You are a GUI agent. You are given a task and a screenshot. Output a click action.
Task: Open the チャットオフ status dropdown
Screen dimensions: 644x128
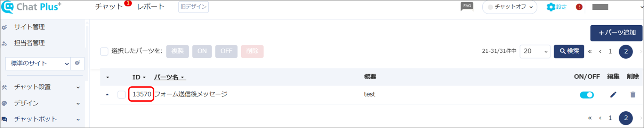(509, 7)
